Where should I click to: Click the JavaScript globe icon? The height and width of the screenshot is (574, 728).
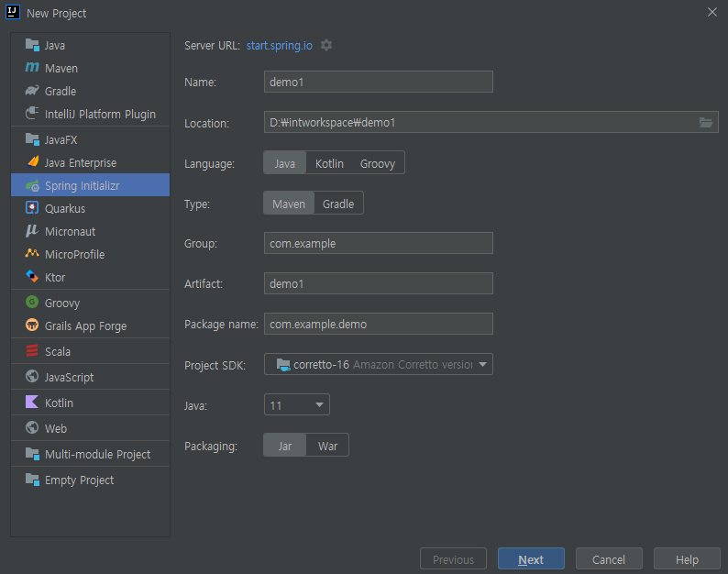pyautogui.click(x=32, y=376)
